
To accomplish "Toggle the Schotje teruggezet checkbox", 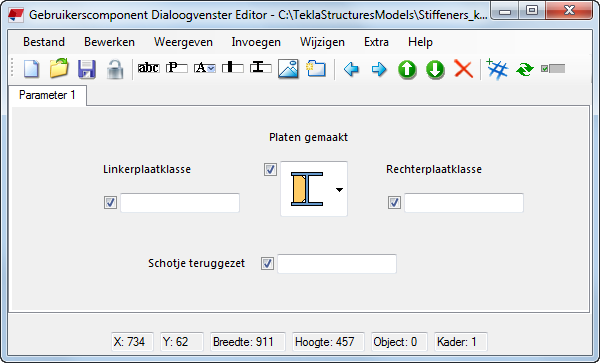I will pyautogui.click(x=267, y=263).
